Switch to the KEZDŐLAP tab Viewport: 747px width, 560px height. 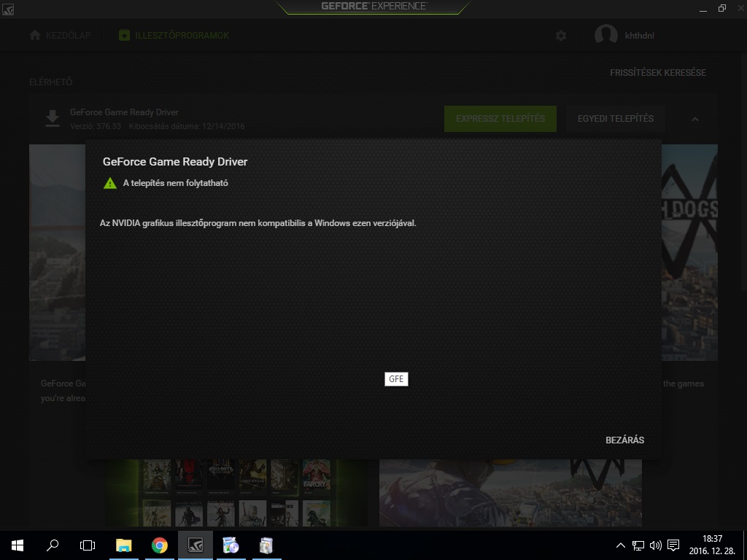pos(60,35)
